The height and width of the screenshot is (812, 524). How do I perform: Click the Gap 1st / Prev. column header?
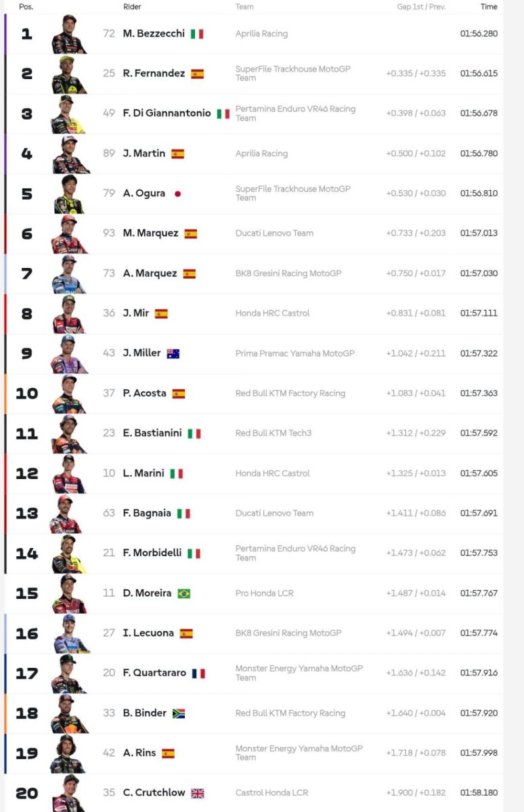421,7
